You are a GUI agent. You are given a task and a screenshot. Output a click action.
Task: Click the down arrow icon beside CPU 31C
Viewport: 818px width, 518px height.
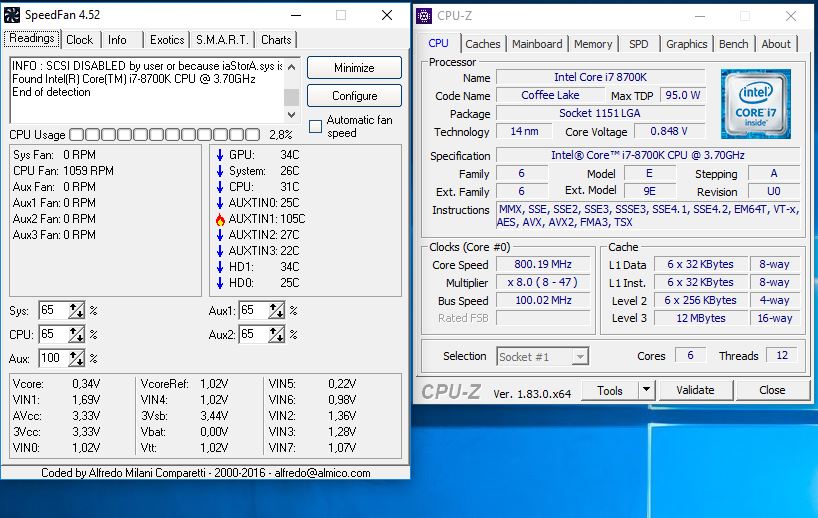(x=220, y=187)
